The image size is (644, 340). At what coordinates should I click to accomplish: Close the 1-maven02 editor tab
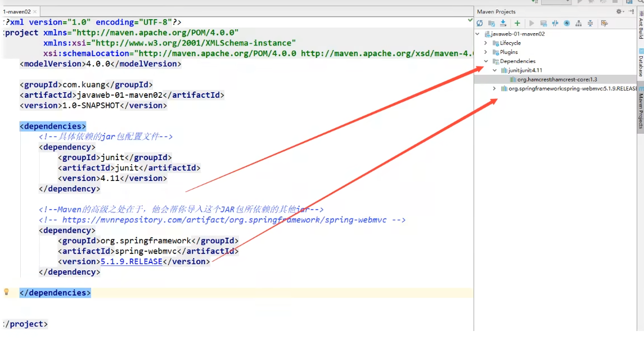35,11
